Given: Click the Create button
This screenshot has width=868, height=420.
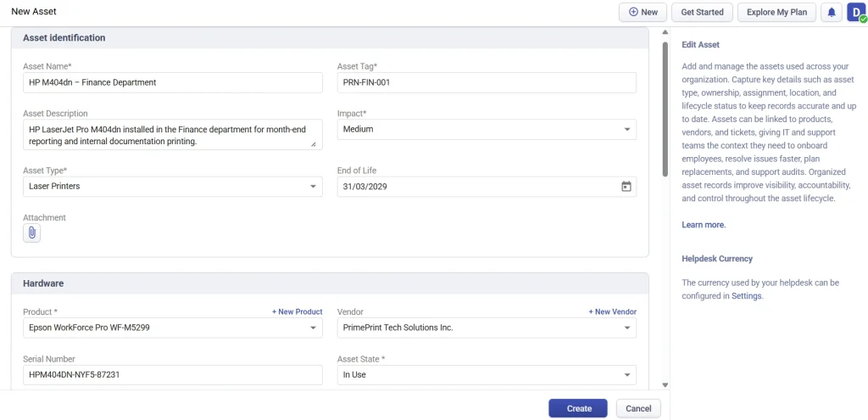Looking at the screenshot, I should click(578, 408).
